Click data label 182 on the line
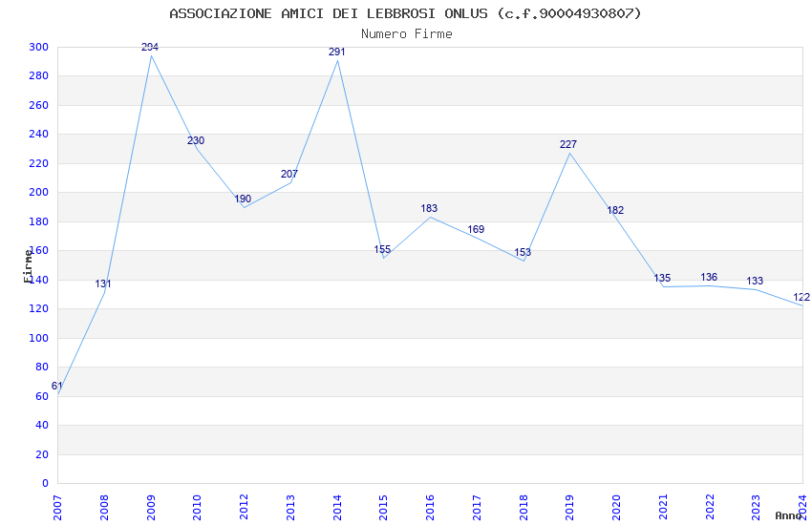 point(615,211)
